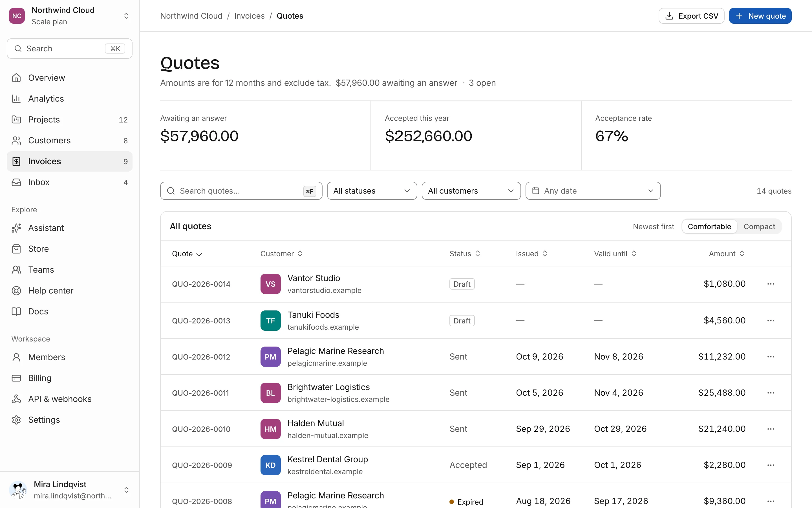Screen dimensions: 812x508
Task: Open Members in Workspace section
Action: coord(69,357)
